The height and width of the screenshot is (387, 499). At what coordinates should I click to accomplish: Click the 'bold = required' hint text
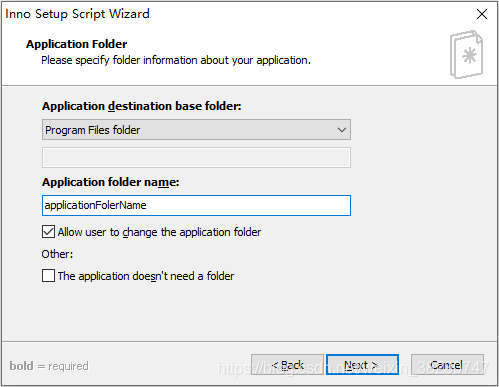(x=49, y=366)
